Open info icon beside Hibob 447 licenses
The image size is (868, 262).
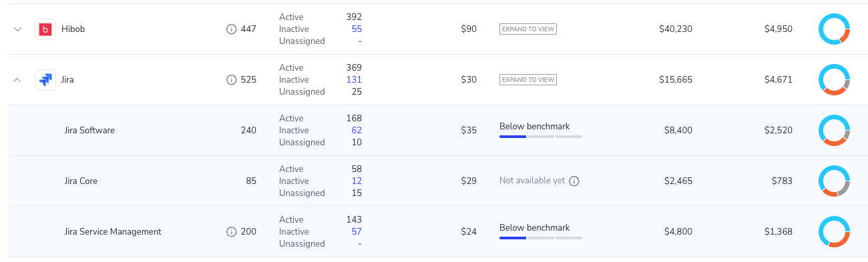[x=232, y=29]
